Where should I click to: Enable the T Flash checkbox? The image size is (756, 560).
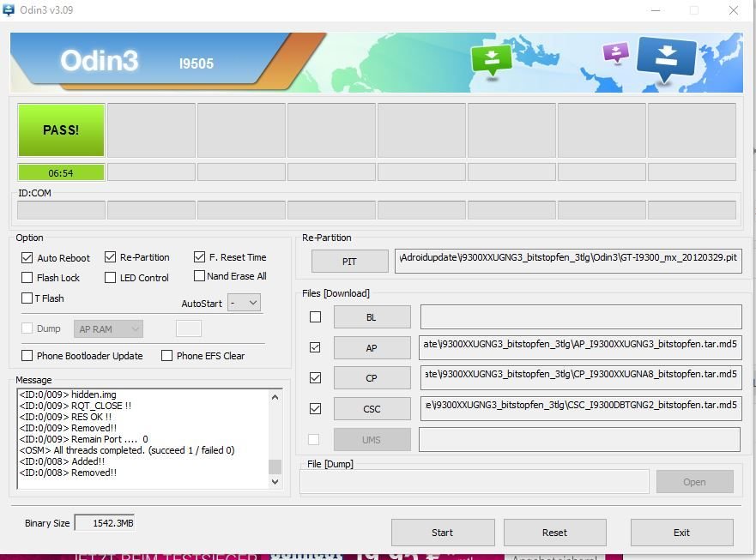pyautogui.click(x=27, y=298)
